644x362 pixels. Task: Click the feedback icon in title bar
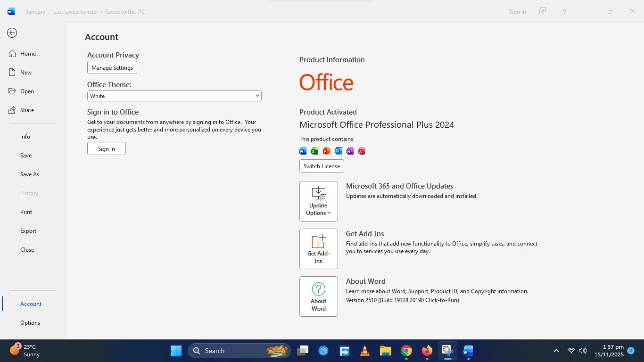pos(542,11)
